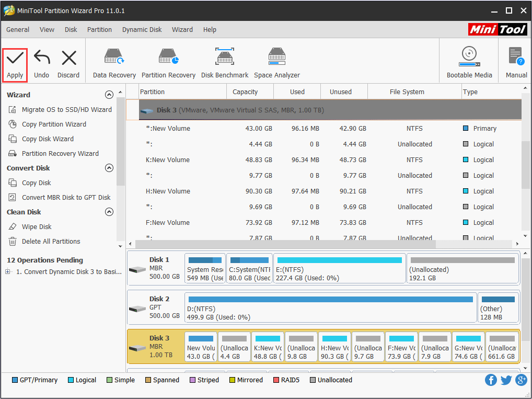The height and width of the screenshot is (399, 532).
Task: Sort by the Capacity column header
Action: click(x=250, y=92)
